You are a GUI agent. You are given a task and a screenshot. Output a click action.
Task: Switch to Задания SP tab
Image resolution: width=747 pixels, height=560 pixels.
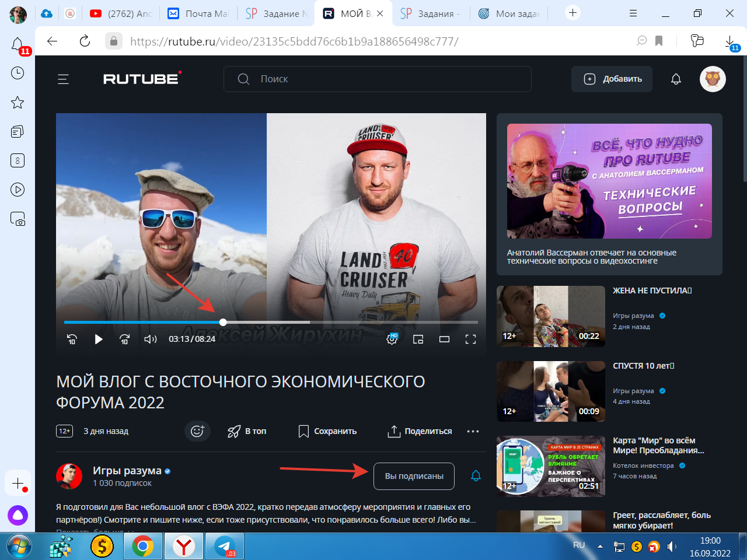coord(431,13)
